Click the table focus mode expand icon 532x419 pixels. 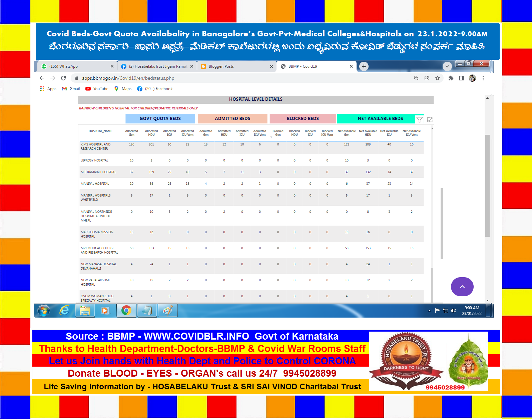pyautogui.click(x=430, y=120)
